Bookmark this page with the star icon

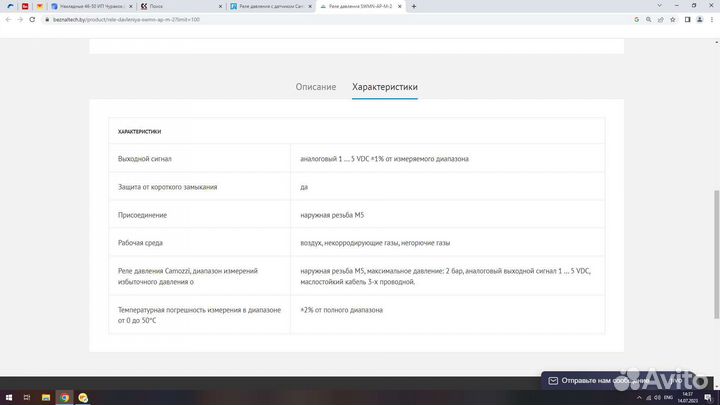click(x=671, y=19)
